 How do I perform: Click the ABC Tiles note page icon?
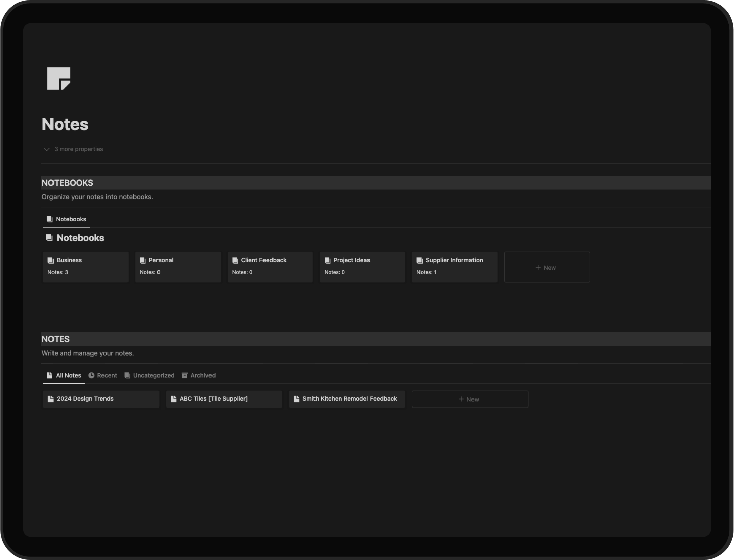click(x=174, y=399)
